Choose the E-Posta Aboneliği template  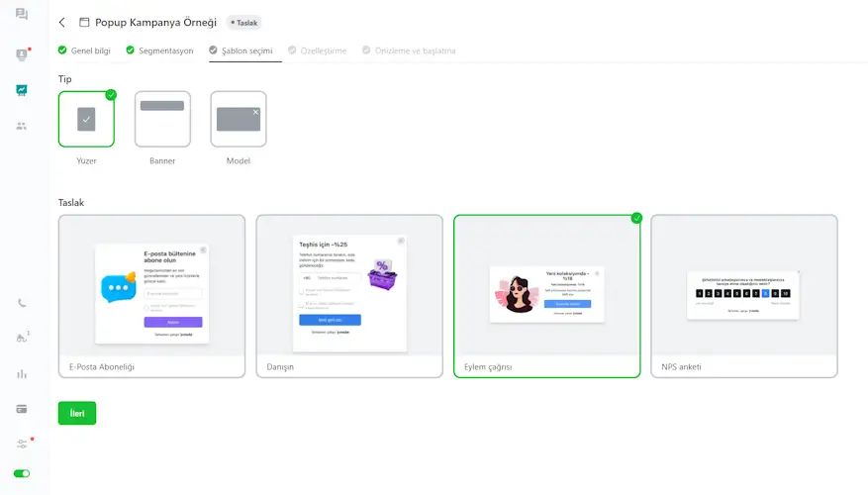151,296
